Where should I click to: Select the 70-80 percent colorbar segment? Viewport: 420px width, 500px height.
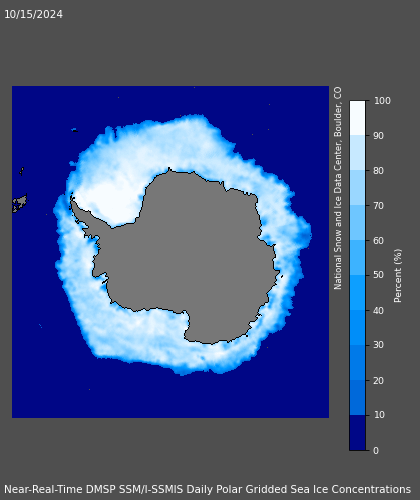point(357,187)
